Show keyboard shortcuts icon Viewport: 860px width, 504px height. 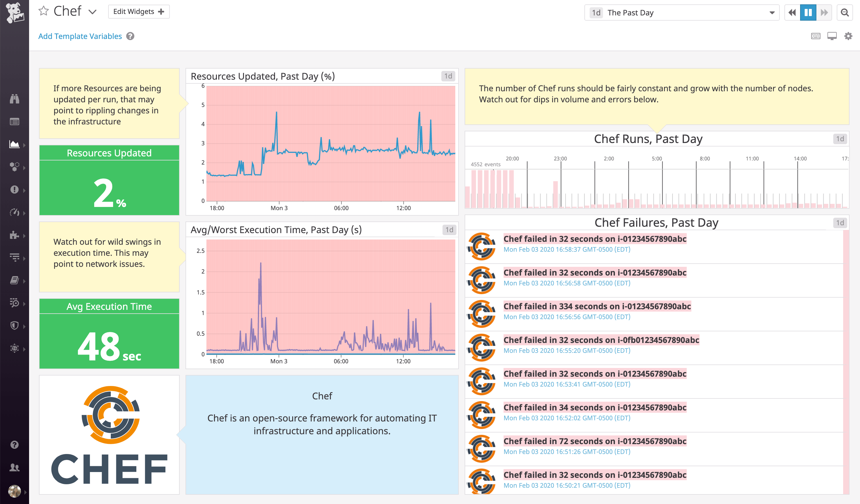[x=816, y=36]
